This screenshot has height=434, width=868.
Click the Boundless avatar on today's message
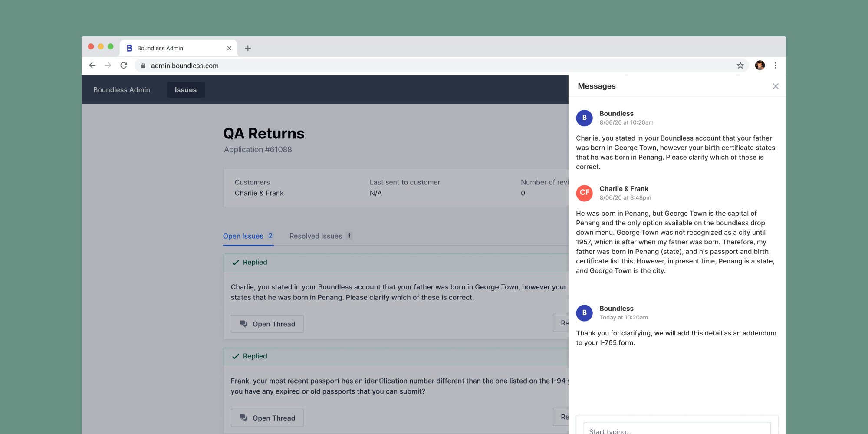585,312
